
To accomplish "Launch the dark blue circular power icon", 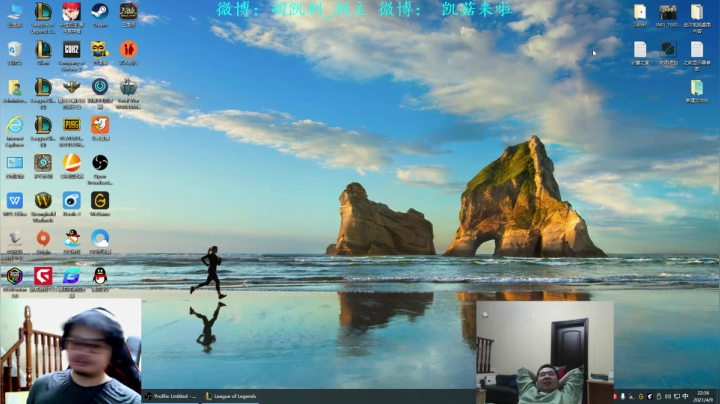I will (x=100, y=86).
